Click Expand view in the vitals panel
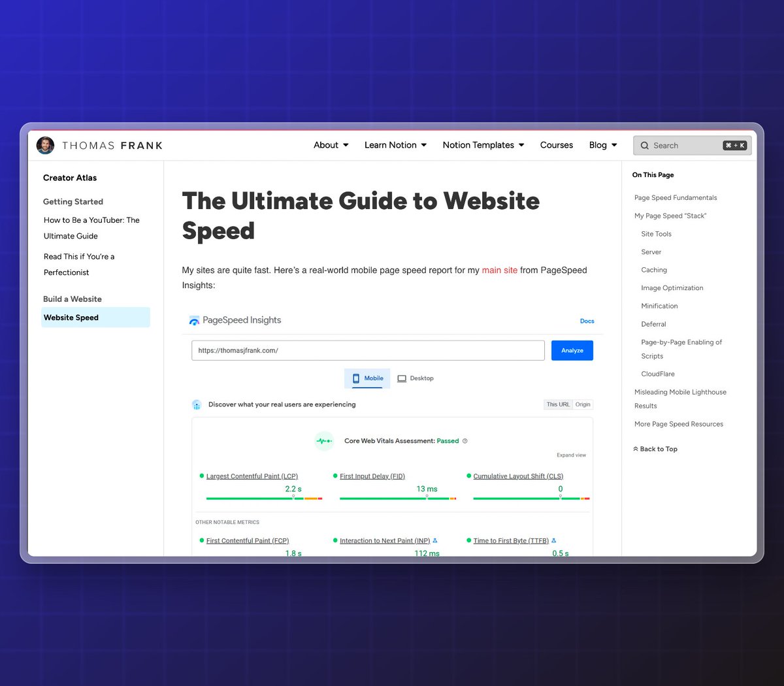The width and height of the screenshot is (784, 686). click(x=571, y=455)
